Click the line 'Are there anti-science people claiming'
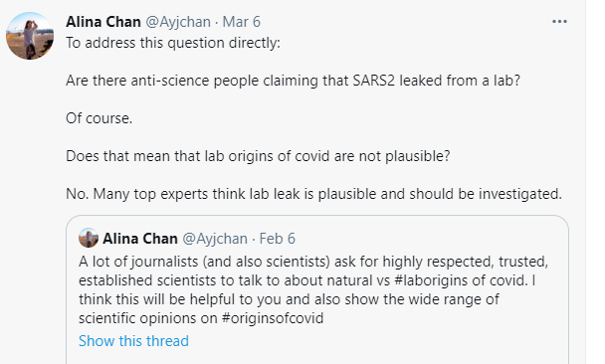Screen dimensions: 605x364 [x=293, y=81]
